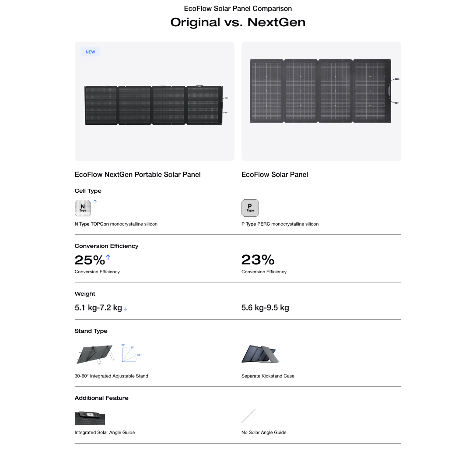
Task: Click the blue down arrow beside weight
Action: (x=125, y=309)
